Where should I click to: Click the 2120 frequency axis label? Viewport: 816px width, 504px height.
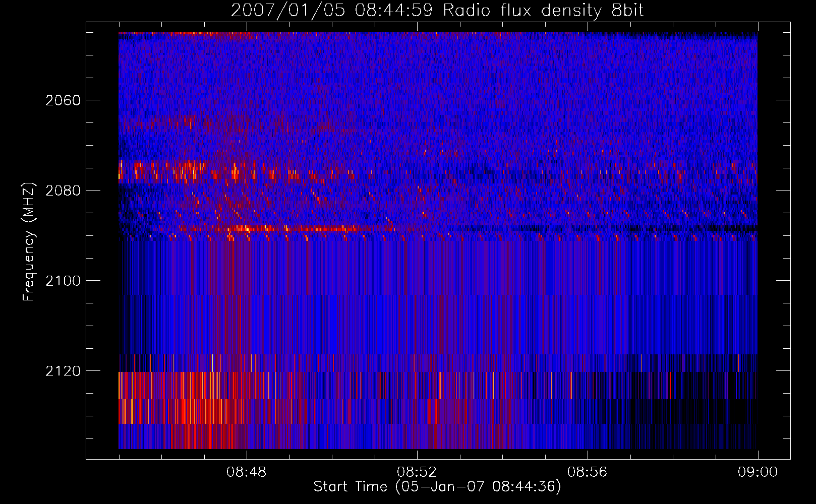pyautogui.click(x=63, y=371)
